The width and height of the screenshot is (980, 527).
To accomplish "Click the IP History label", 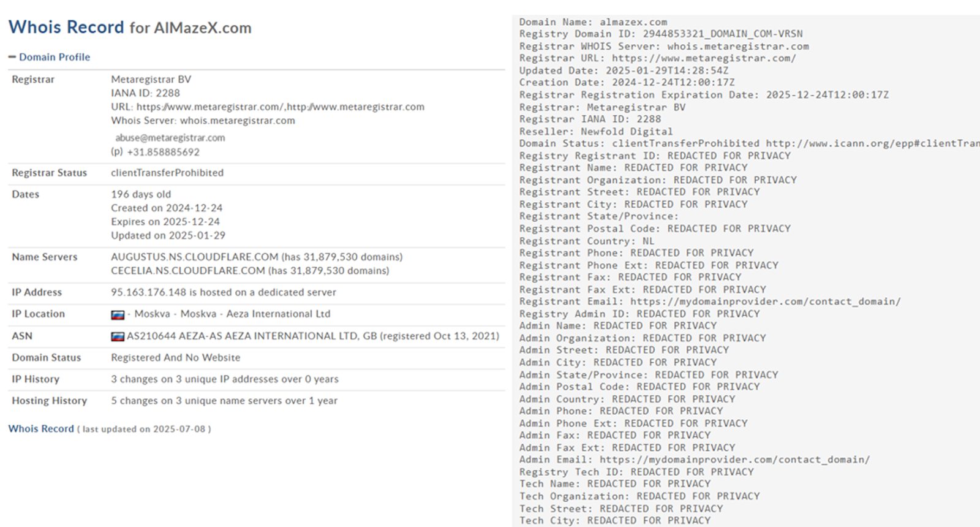I will click(x=36, y=379).
